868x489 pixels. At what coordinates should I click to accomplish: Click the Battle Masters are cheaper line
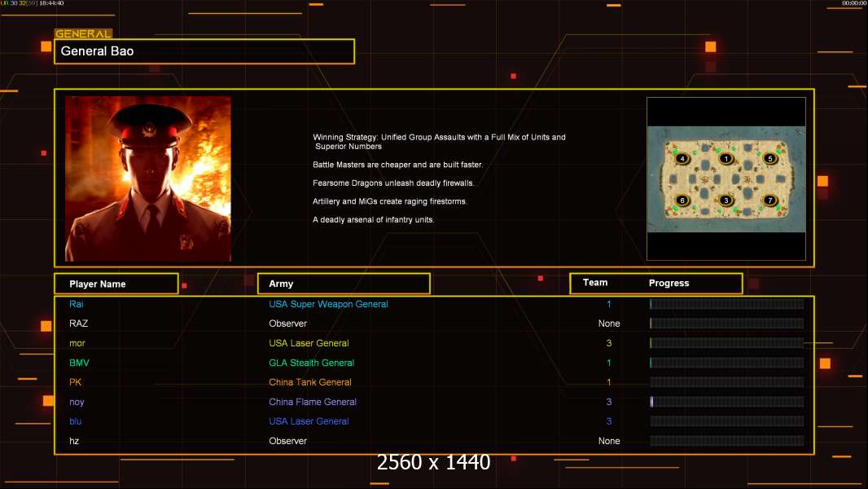point(397,165)
